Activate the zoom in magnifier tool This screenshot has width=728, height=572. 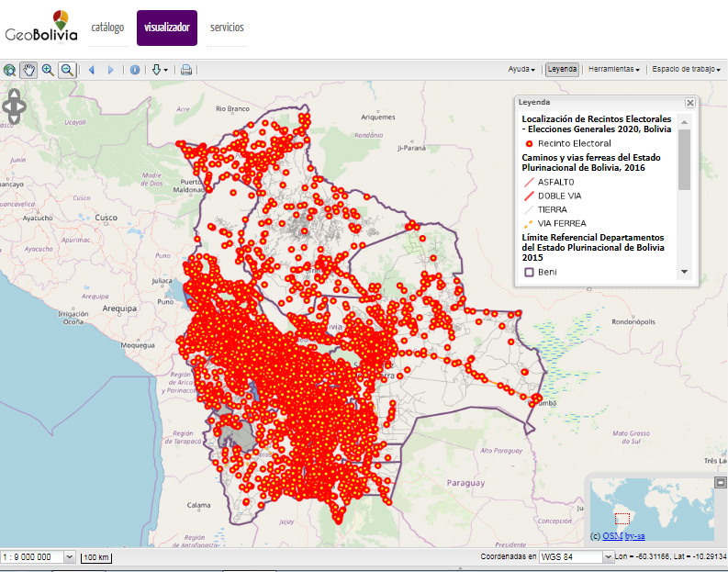(48, 70)
